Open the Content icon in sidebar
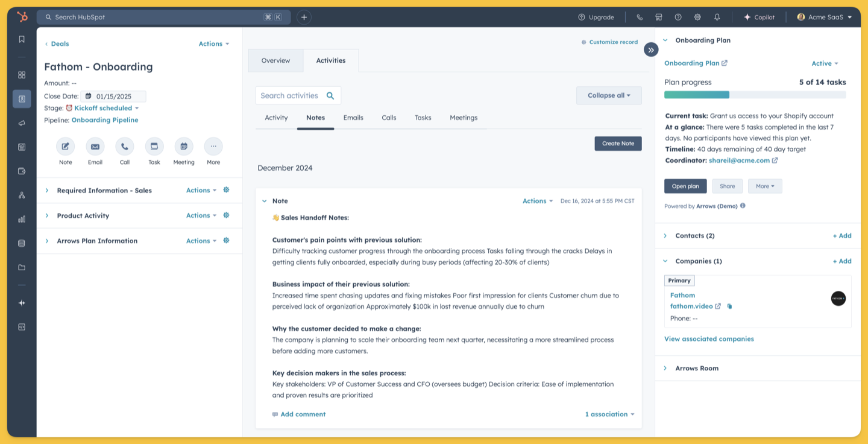This screenshot has height=444, width=868. 22,147
